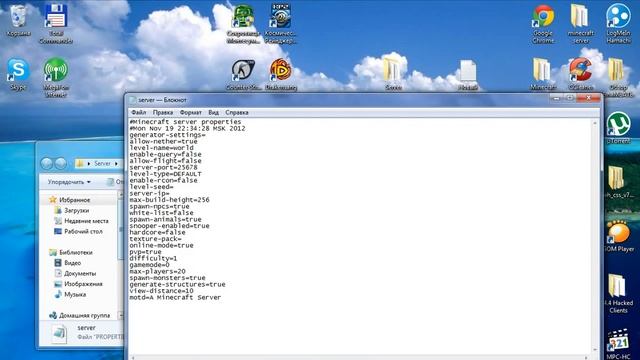Place cursor on line max-players=20
This screenshot has height=360, width=640.
[158, 271]
